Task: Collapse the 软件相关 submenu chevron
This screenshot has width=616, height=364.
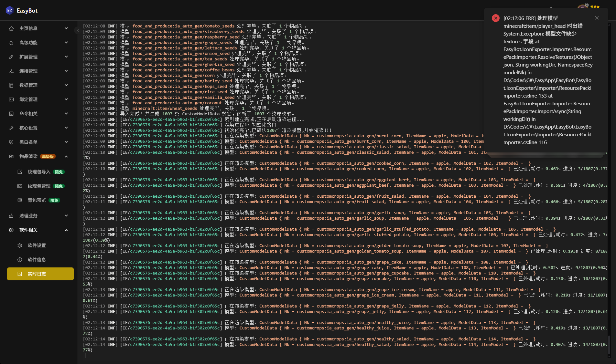Action: (x=66, y=230)
